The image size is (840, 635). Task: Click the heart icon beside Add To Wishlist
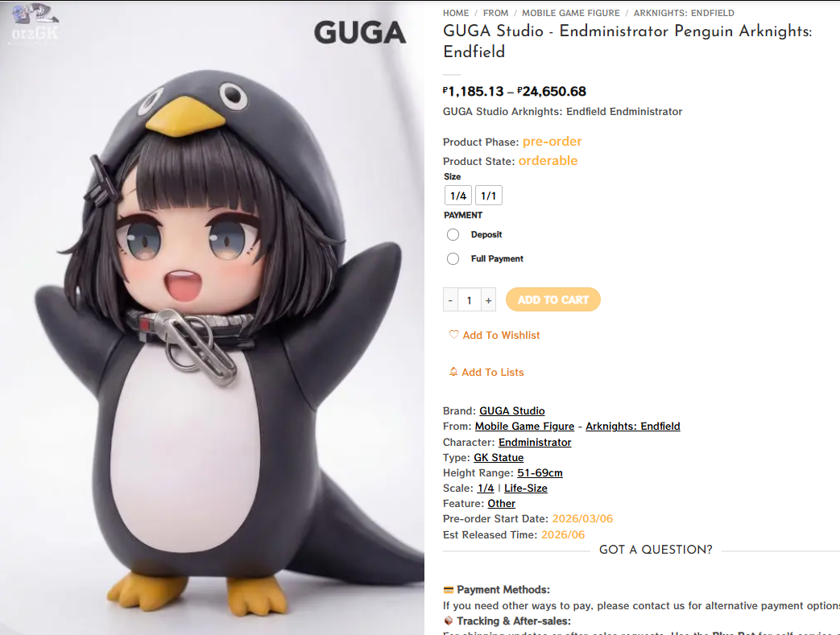tap(453, 335)
